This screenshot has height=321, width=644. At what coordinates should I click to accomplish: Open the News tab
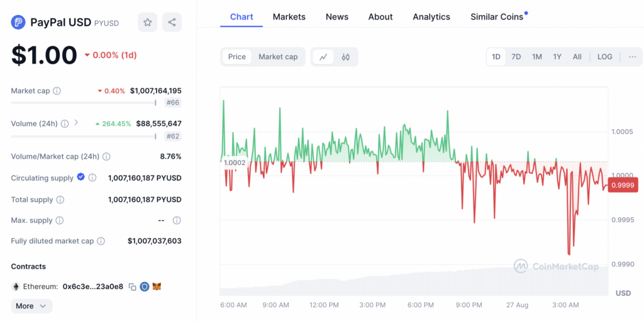pos(337,17)
